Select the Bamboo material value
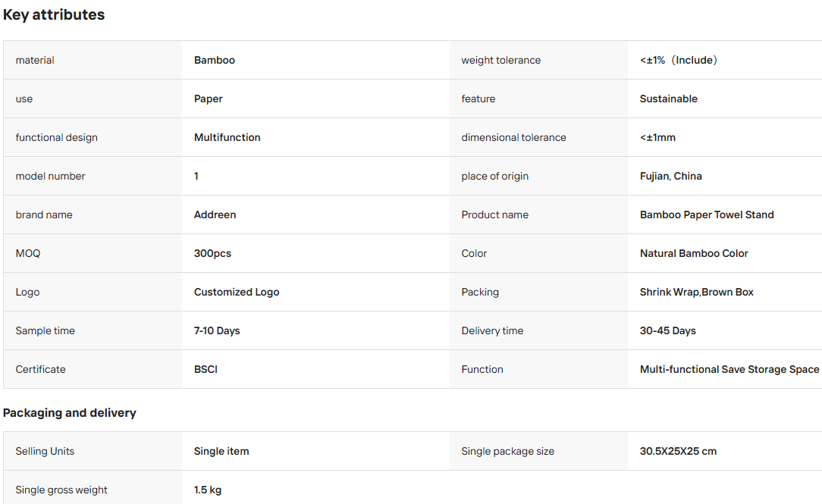This screenshot has width=822, height=504. pyautogui.click(x=215, y=60)
